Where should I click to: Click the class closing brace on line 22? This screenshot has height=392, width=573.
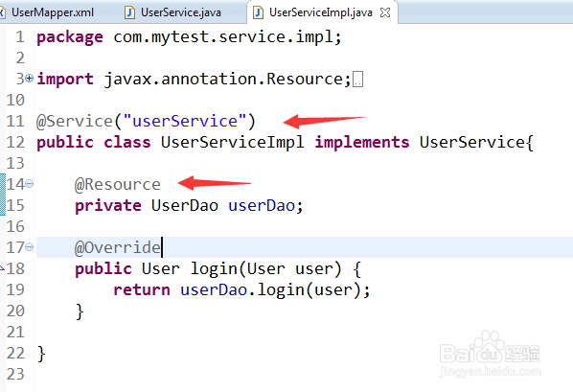pos(41,354)
